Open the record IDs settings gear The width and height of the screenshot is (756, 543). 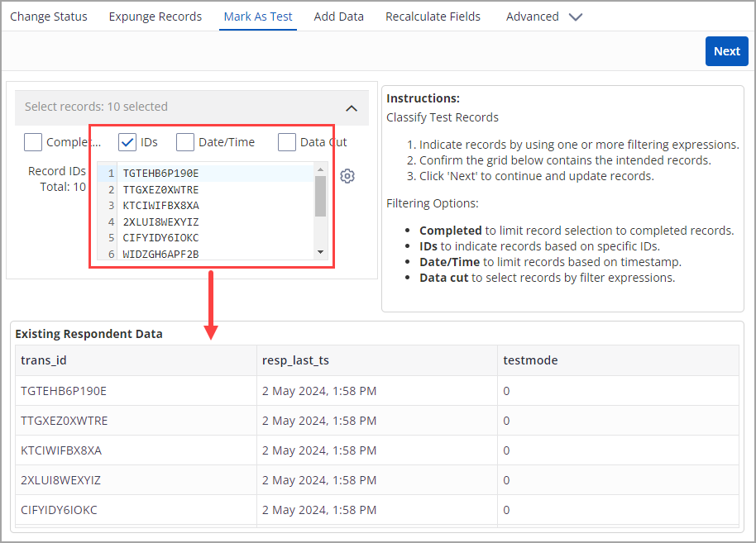pos(347,176)
